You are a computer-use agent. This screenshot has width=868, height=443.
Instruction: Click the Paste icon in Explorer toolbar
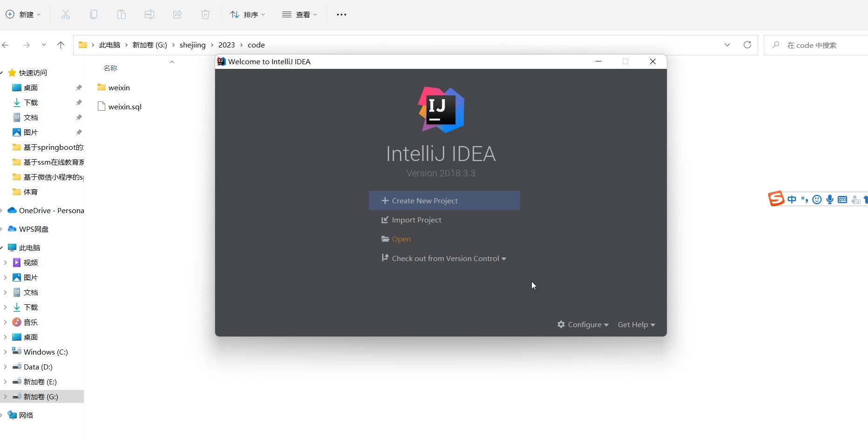122,14
